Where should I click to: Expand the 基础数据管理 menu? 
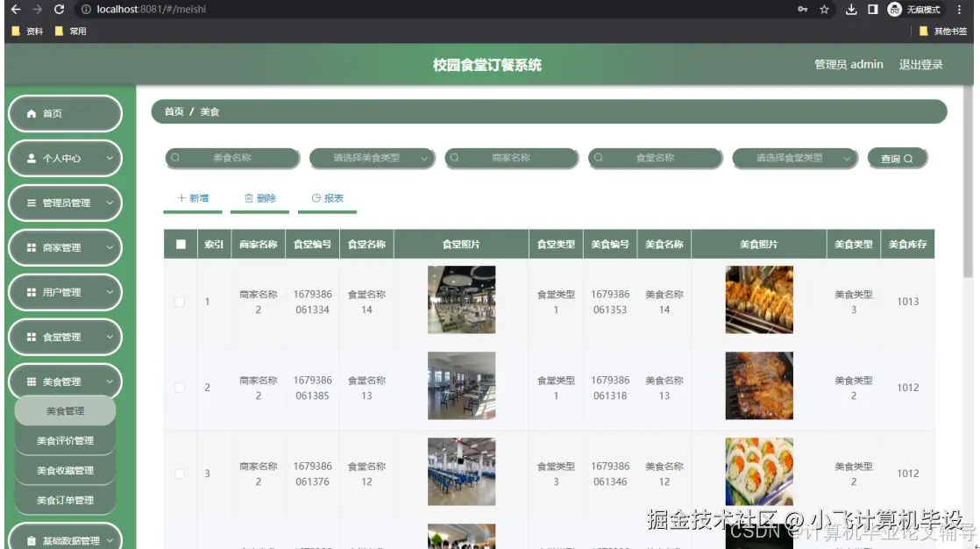click(65, 539)
